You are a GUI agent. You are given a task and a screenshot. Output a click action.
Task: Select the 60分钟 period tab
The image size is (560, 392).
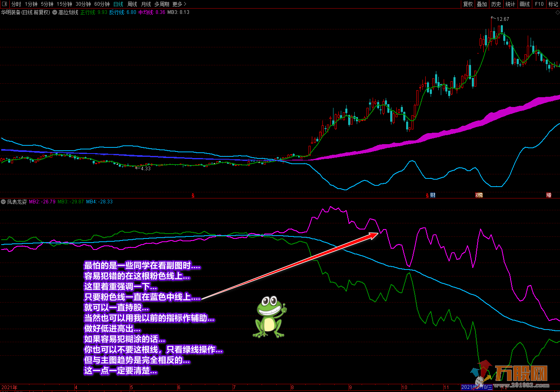click(102, 4)
